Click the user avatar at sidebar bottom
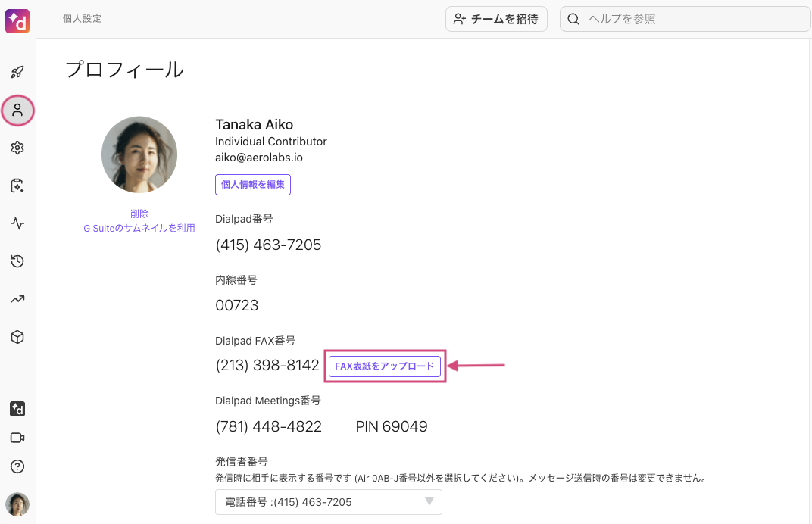812x524 pixels. pyautogui.click(x=17, y=504)
